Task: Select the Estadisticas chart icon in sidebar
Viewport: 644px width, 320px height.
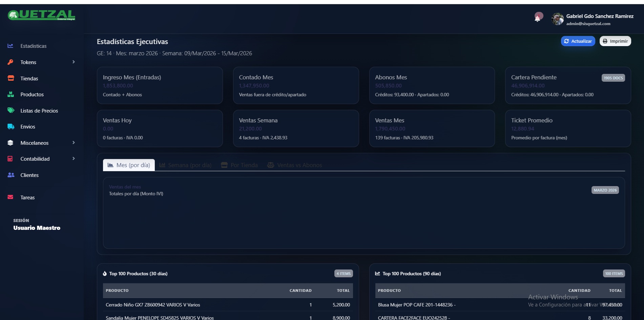Action: pos(10,46)
